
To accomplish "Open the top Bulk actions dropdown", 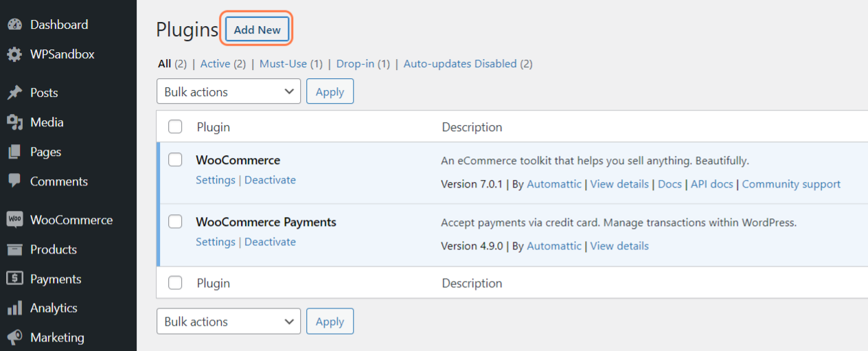I will (229, 91).
